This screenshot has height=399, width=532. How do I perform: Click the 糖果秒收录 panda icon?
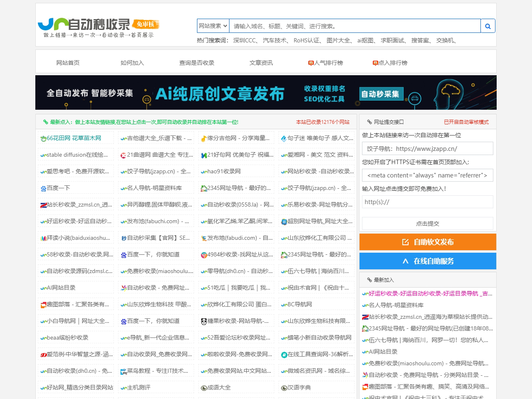(x=204, y=321)
